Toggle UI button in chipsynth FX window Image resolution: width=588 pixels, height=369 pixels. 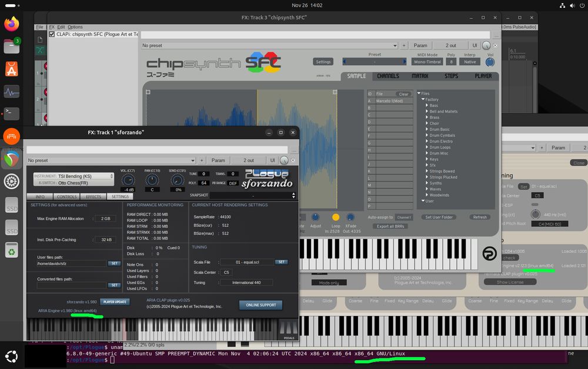click(475, 45)
